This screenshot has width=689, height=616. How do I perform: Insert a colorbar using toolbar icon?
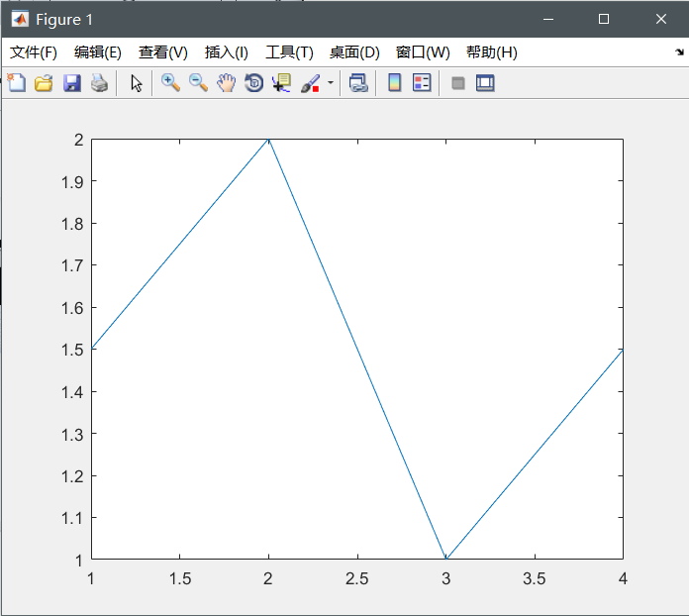tap(395, 82)
